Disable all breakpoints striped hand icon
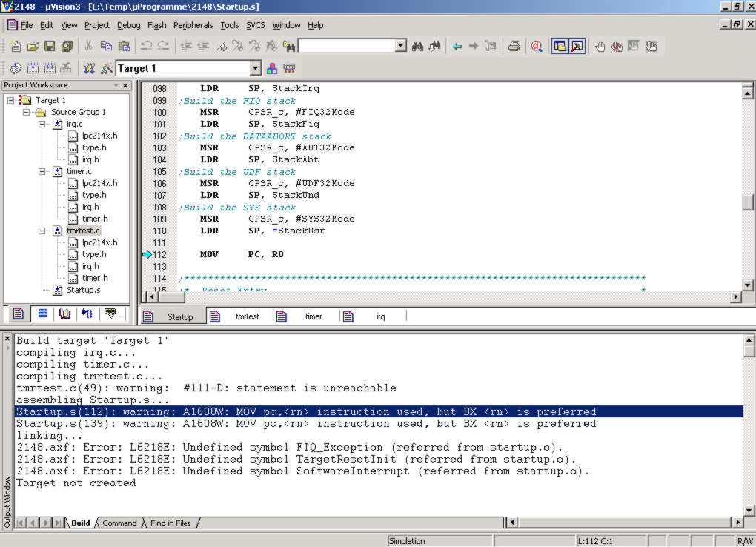The height and width of the screenshot is (547, 756). coord(651,46)
